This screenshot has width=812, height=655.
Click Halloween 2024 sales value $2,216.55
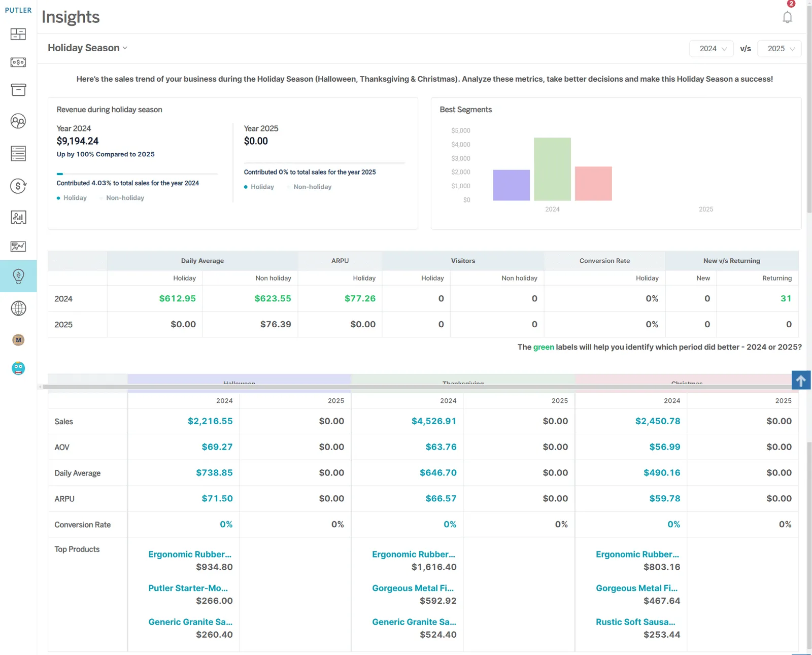[210, 421]
